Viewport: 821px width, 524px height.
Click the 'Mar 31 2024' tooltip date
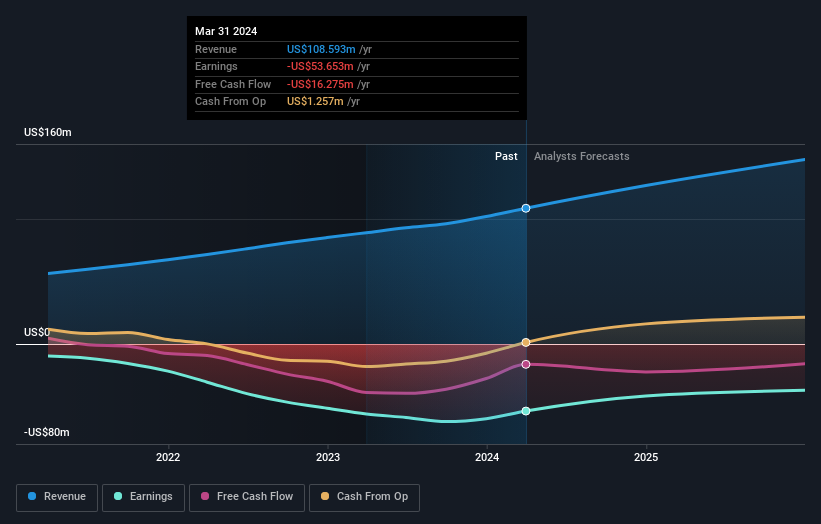coord(226,31)
